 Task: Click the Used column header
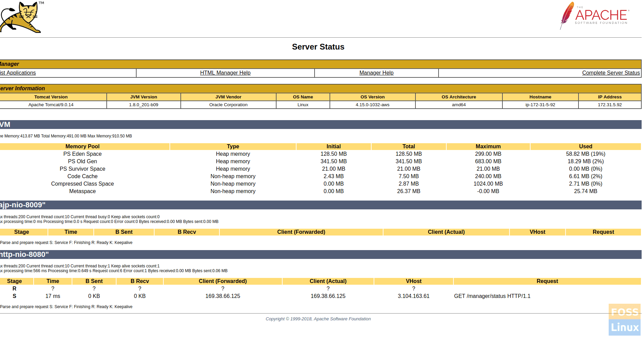click(586, 147)
